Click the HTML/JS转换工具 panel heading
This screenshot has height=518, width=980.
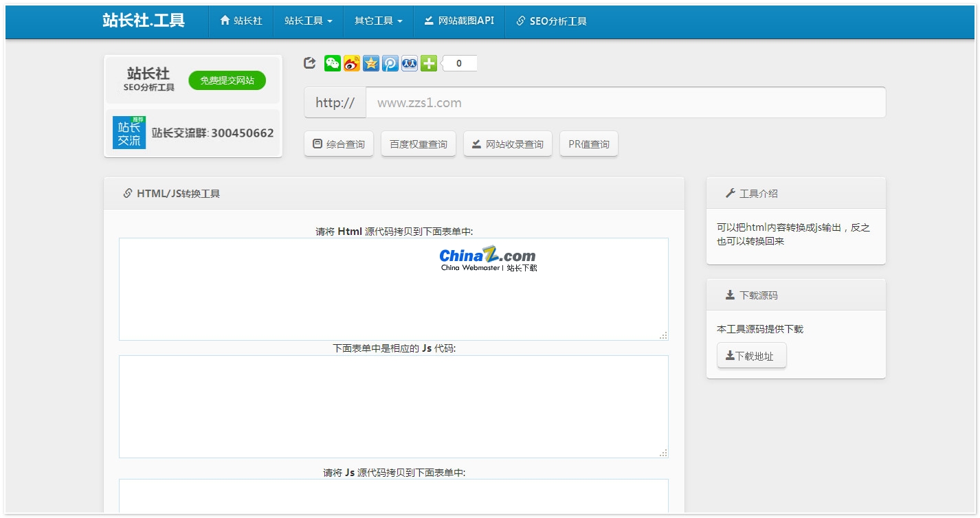[x=394, y=193]
